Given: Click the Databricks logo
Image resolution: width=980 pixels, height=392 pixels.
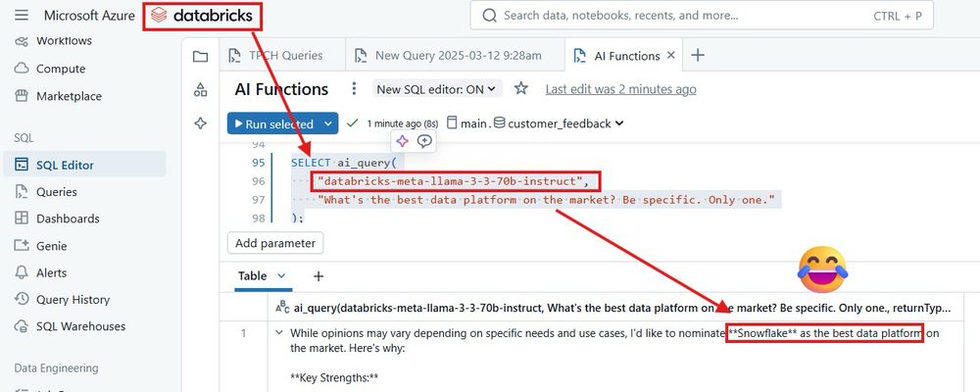Looking at the screenshot, I should [202, 15].
